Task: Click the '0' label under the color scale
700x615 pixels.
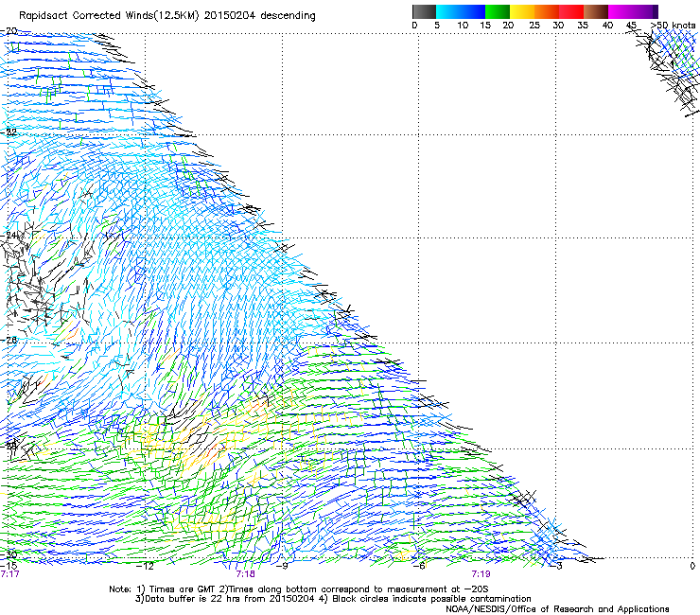Action: (414, 26)
